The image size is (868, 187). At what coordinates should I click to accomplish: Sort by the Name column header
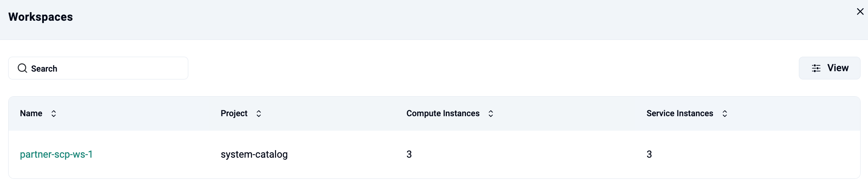coord(31,113)
